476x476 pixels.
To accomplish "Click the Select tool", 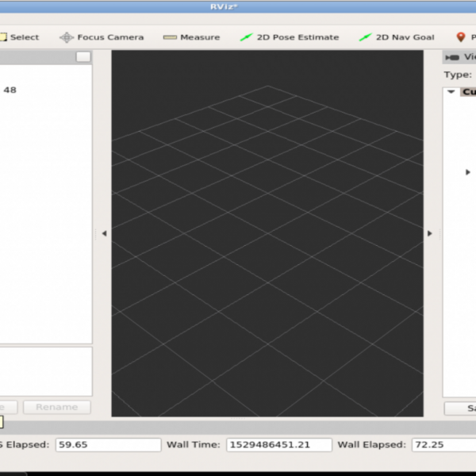I will pyautogui.click(x=20, y=37).
